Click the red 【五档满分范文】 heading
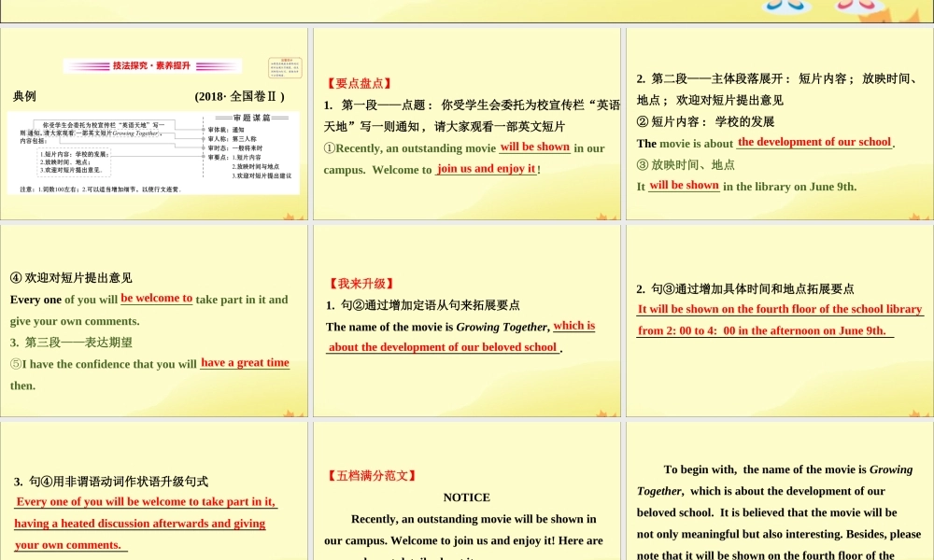934x560 pixels. pyautogui.click(x=371, y=476)
